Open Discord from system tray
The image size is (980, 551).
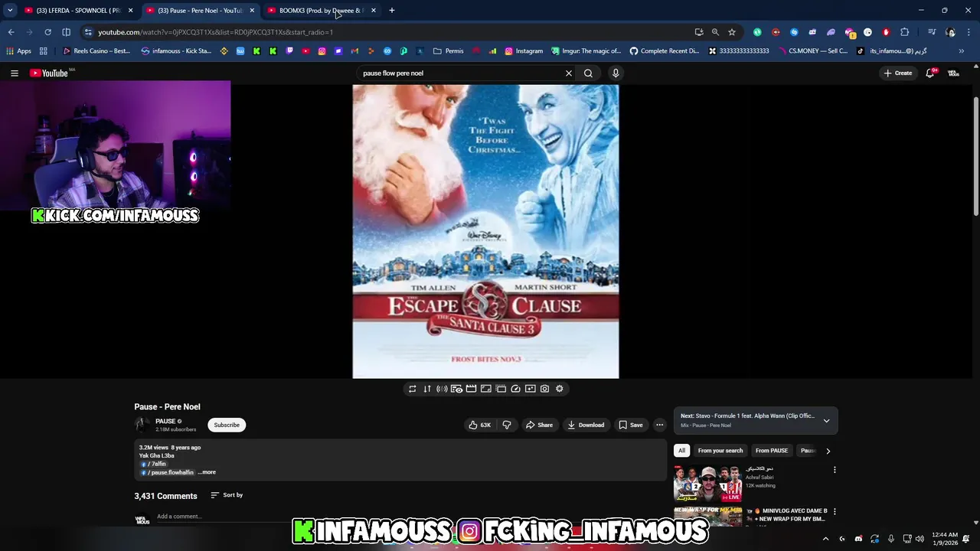[858, 539]
